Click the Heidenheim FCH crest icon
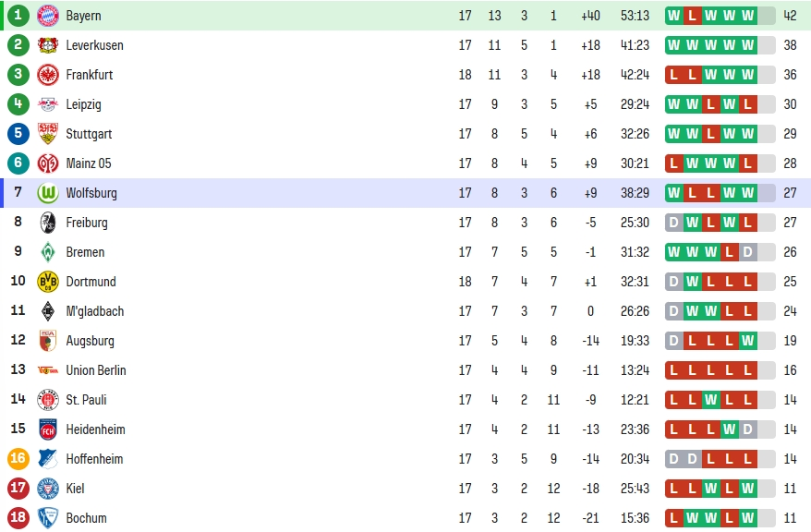Viewport: 811px width, 532px height. pos(48,429)
